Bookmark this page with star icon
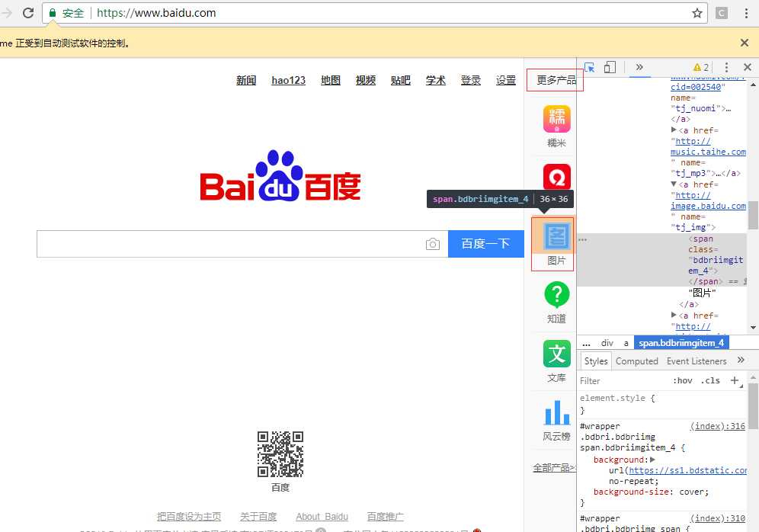This screenshot has height=532, width=759. 697,13
